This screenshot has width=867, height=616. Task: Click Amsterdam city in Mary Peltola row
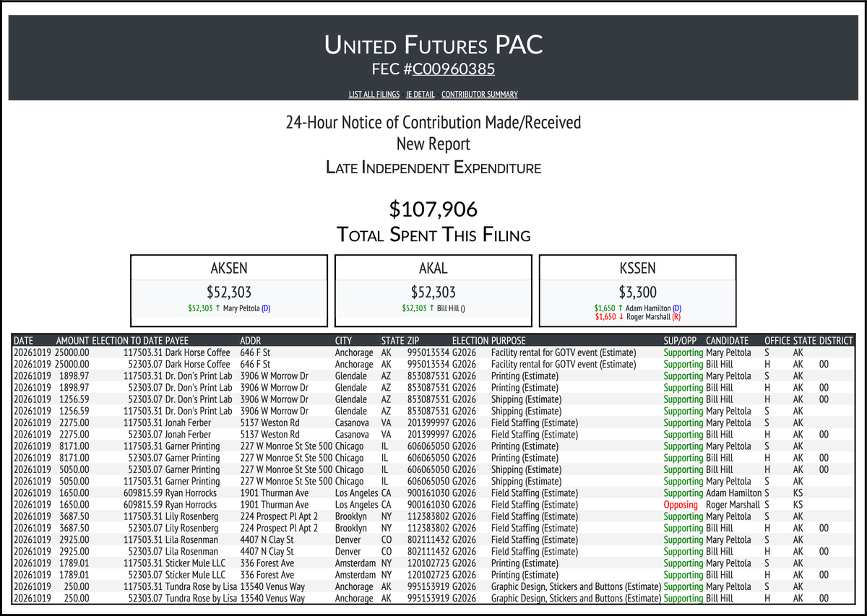[356, 563]
